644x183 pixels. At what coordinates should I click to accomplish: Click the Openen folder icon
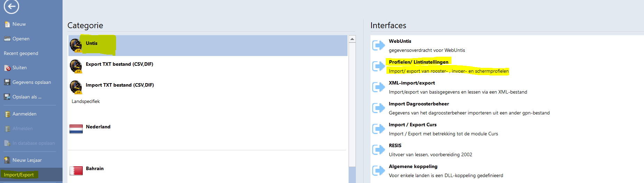click(x=7, y=39)
